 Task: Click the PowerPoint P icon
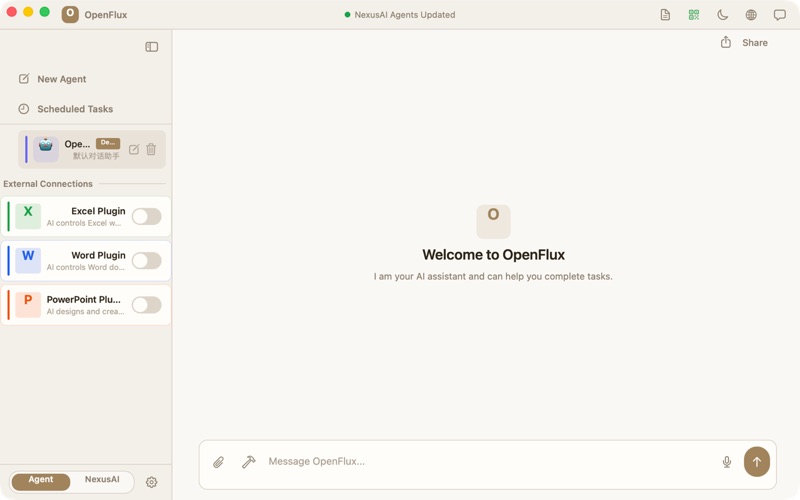point(28,305)
